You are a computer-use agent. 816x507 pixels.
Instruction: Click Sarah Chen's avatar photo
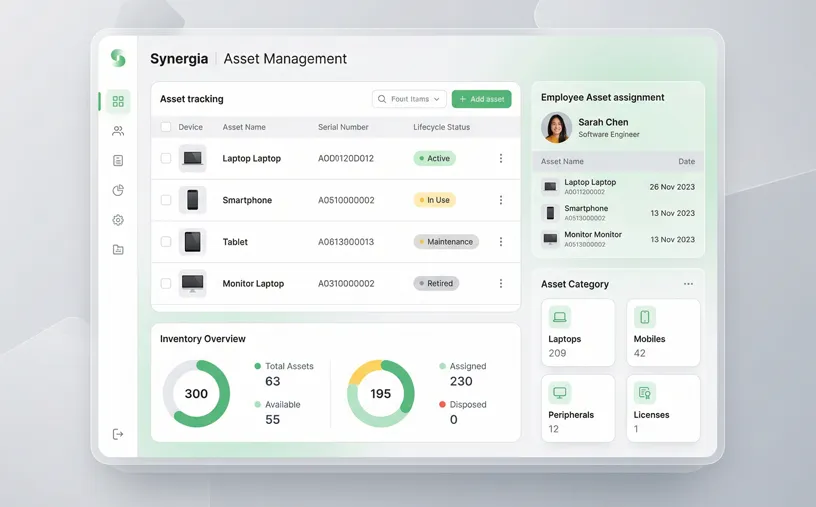(556, 128)
